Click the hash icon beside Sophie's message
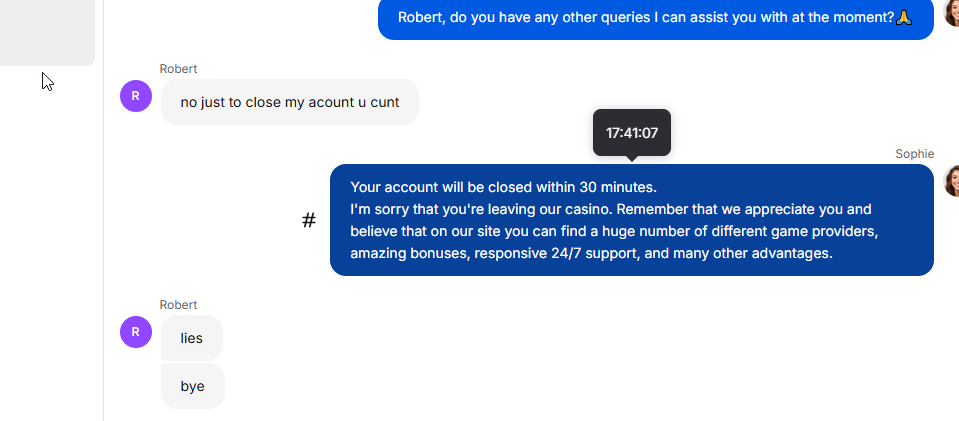The height and width of the screenshot is (421, 959). point(309,220)
